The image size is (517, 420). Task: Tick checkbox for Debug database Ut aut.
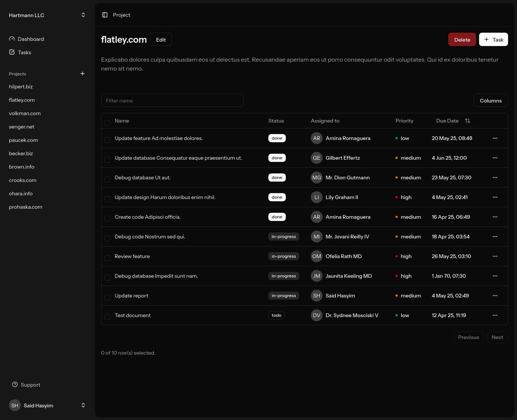pos(107,179)
